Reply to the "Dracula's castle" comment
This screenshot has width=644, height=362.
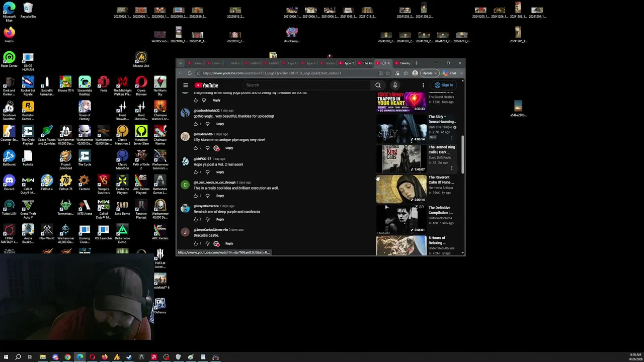tap(229, 243)
